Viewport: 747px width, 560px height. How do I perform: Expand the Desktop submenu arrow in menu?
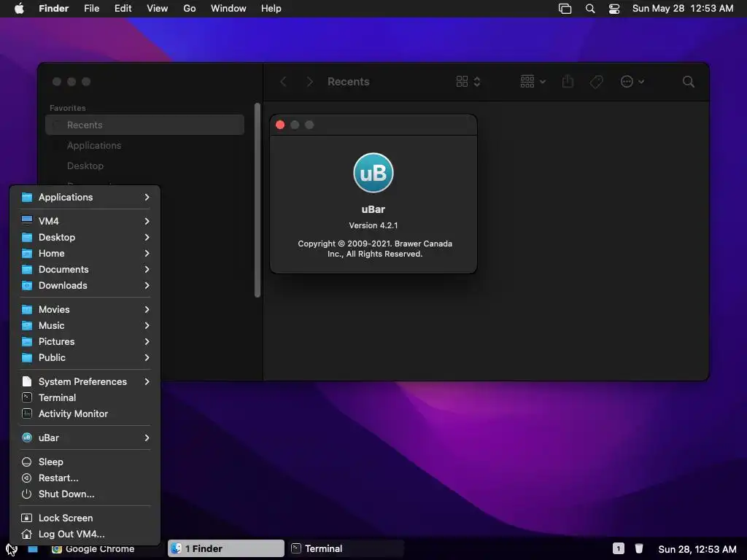pos(147,237)
